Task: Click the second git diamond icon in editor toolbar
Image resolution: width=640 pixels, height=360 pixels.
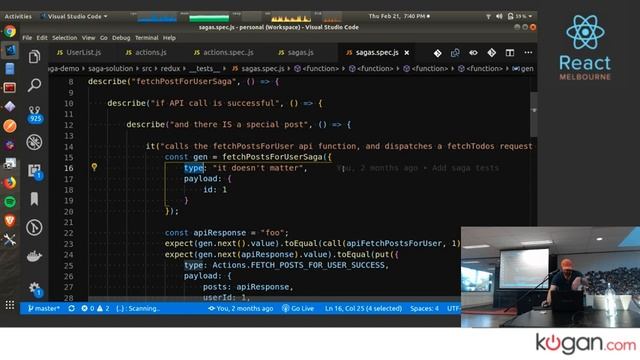Action: (x=491, y=53)
